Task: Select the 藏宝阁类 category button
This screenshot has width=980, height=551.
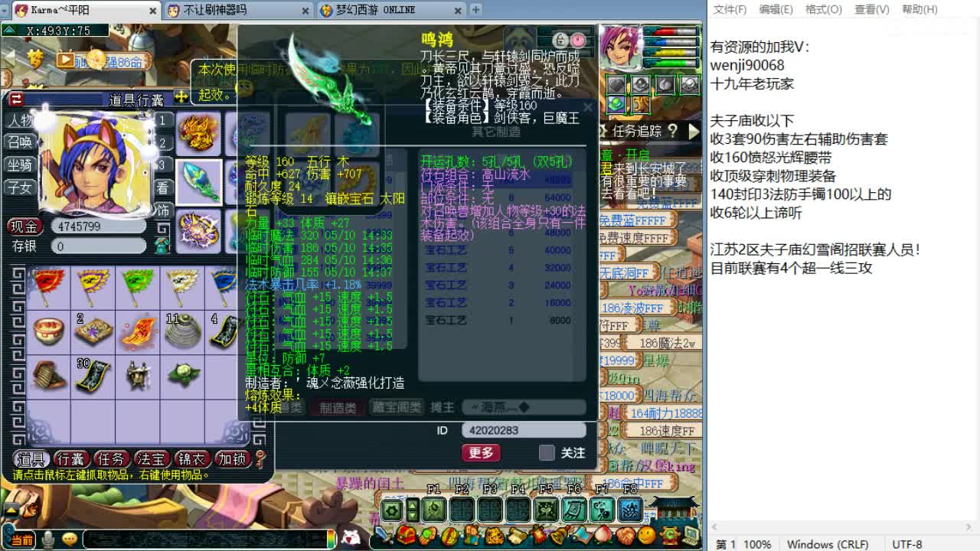Action: coord(396,408)
